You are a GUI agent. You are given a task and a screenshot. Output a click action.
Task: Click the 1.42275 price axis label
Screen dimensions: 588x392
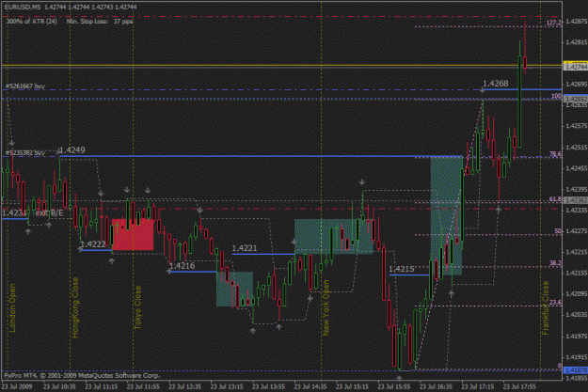click(x=576, y=231)
